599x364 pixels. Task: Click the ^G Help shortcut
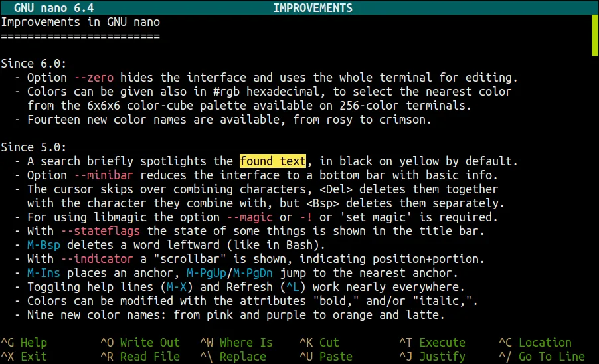[24, 343]
